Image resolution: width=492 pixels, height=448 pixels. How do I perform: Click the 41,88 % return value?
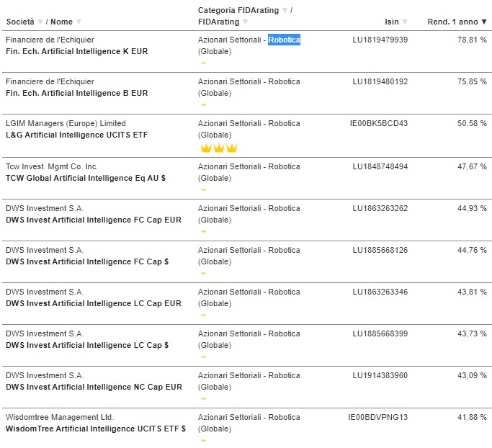click(x=472, y=417)
